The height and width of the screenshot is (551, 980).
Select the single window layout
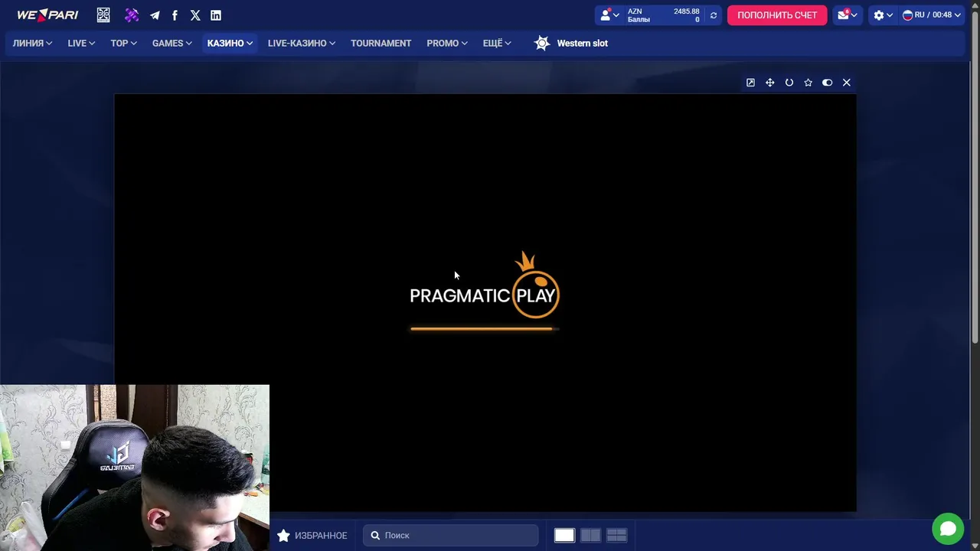point(564,536)
